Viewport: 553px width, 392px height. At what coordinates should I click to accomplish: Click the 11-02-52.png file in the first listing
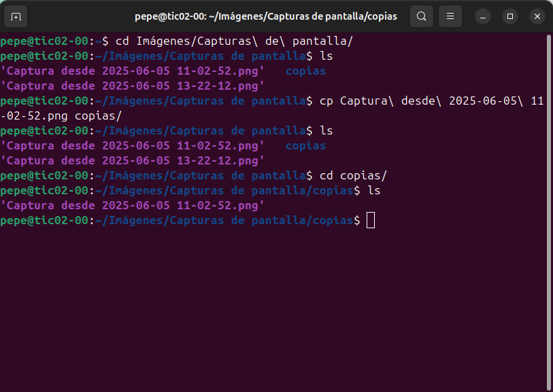coord(133,71)
